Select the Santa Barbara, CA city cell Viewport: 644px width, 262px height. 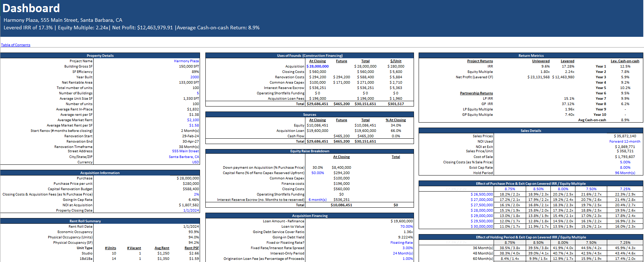[x=184, y=157]
